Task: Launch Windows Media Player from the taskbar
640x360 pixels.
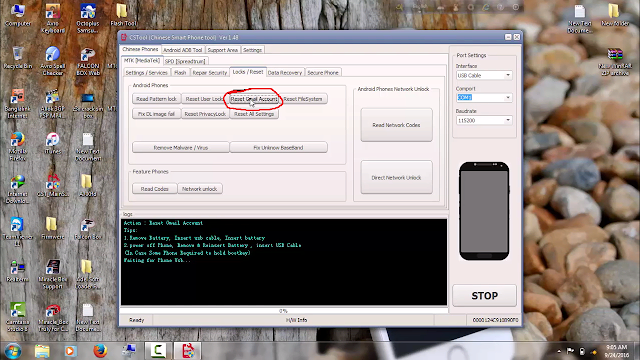Action: click(x=70, y=351)
